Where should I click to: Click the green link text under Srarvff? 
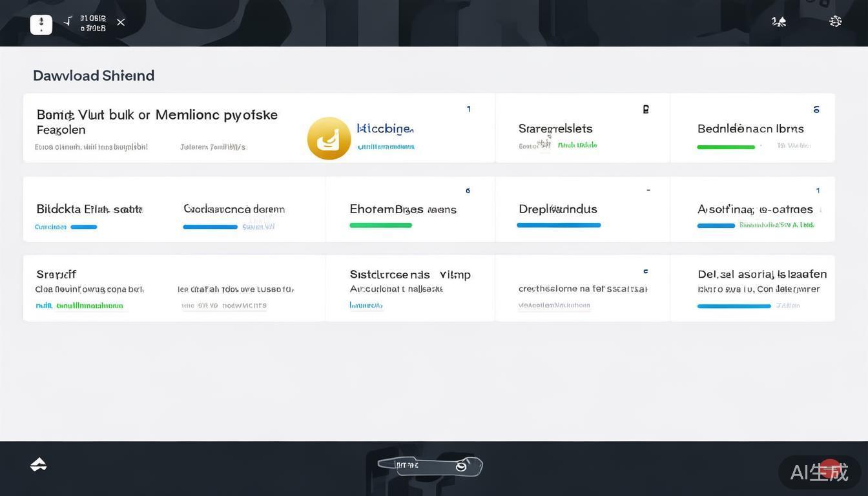pos(79,305)
